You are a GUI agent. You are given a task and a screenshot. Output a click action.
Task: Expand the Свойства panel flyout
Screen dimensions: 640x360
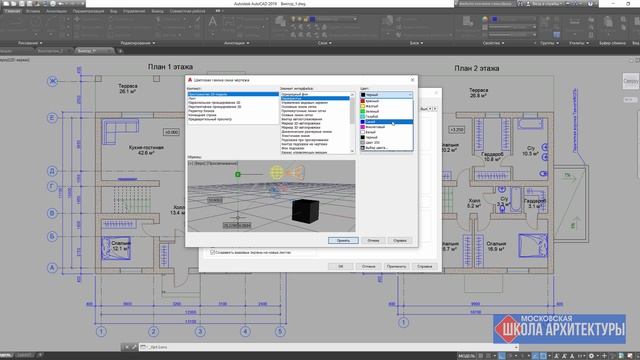tap(493, 43)
